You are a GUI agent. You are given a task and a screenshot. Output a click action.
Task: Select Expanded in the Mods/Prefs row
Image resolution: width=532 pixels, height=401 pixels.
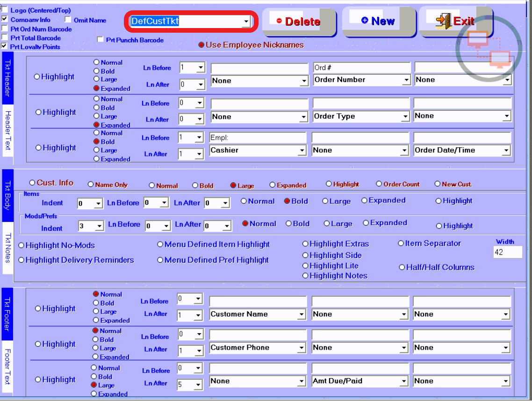[366, 223]
